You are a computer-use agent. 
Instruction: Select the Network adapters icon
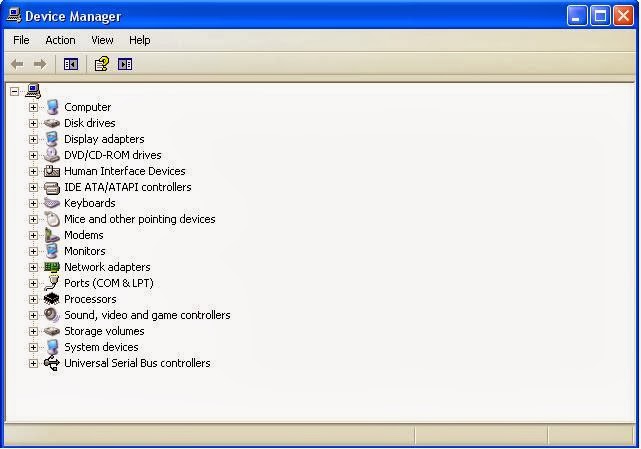click(52, 267)
